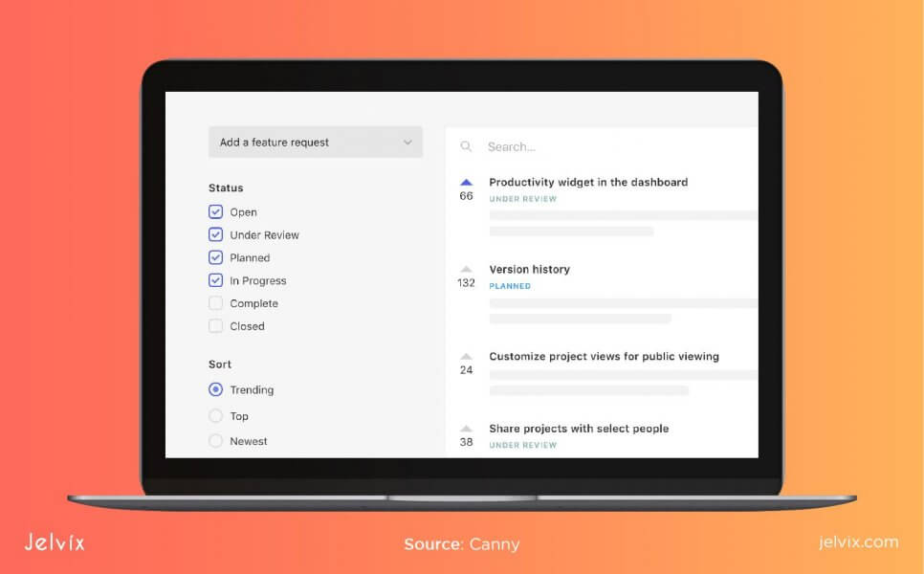Click the Source: Canny caption
Image resolution: width=924 pixels, height=574 pixels.
[x=462, y=544]
